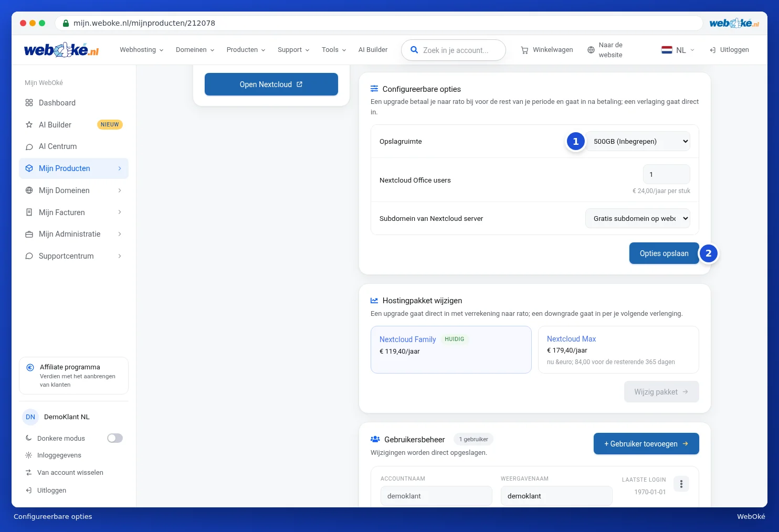Open the Subdomein van Nextcloud server dropdown
This screenshot has height=532, width=779.
click(638, 218)
